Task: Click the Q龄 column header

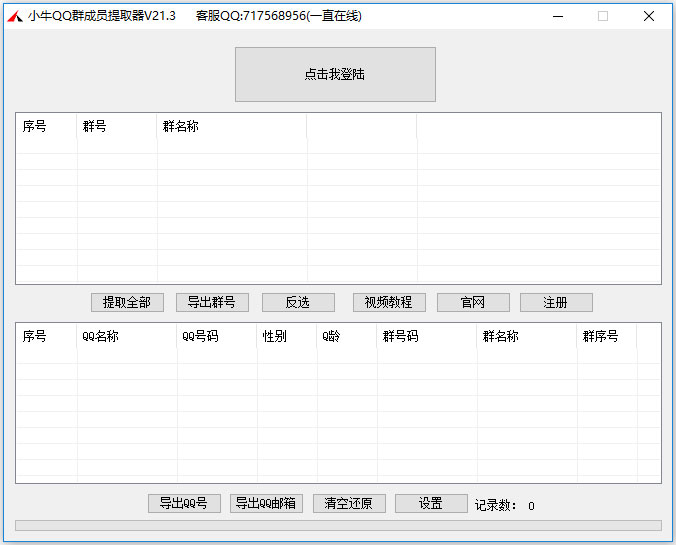Action: 347,336
